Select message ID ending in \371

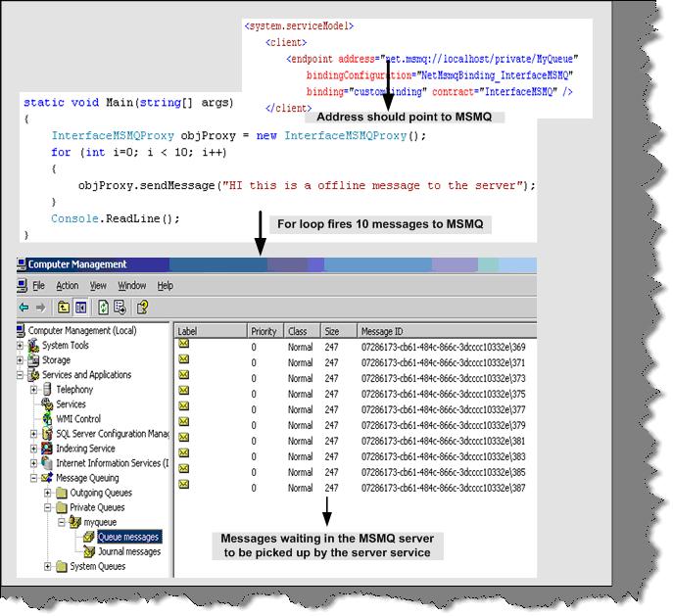click(x=444, y=363)
